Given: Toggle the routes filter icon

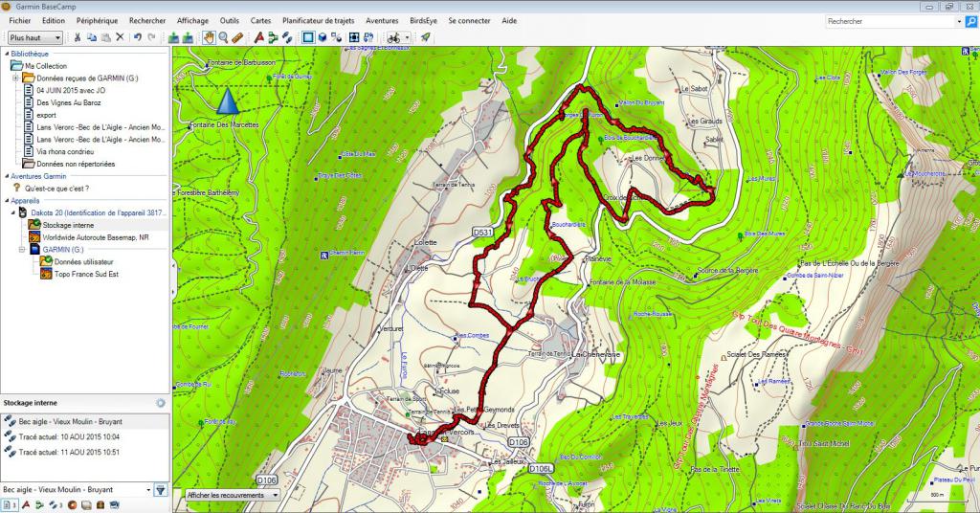Looking at the screenshot, I should 39,505.
